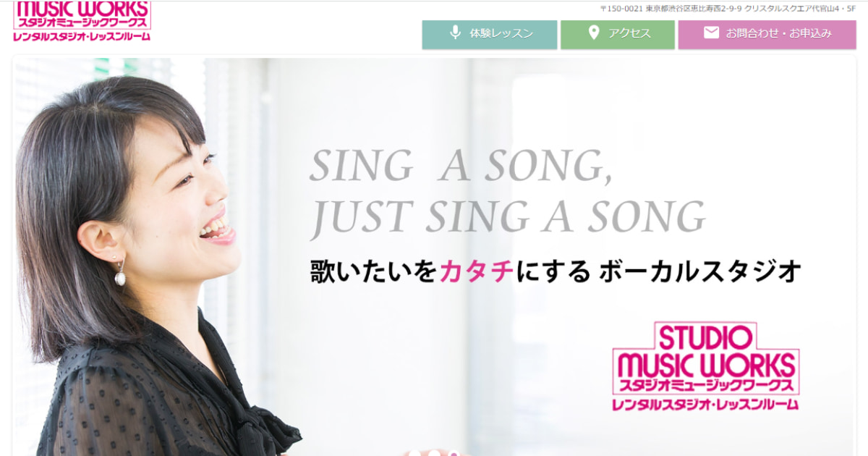Click the location pin icon
Screen dimensions: 868x456
tap(594, 33)
